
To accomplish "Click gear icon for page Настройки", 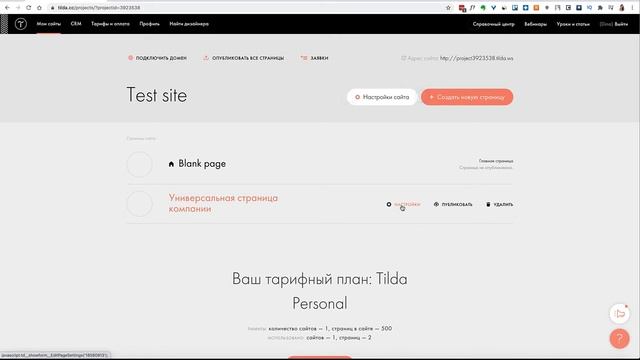I will pos(389,204).
